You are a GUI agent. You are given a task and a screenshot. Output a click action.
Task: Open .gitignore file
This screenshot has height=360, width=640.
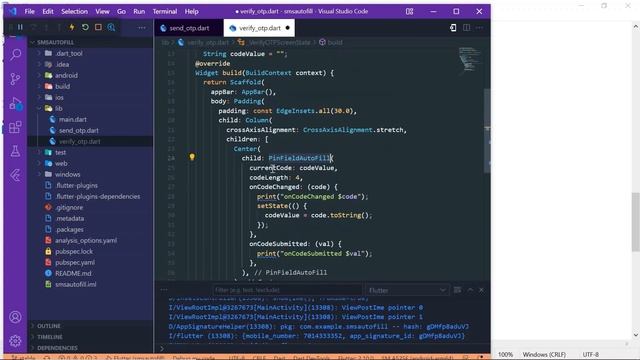tap(69, 207)
